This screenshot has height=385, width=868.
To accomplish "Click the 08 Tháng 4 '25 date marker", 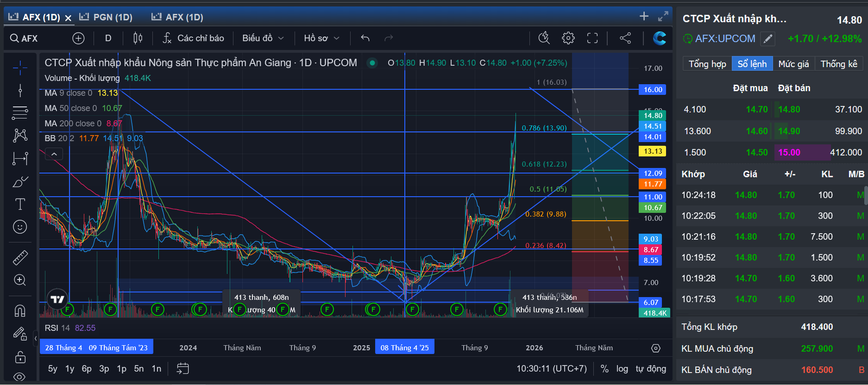I will [x=405, y=348].
